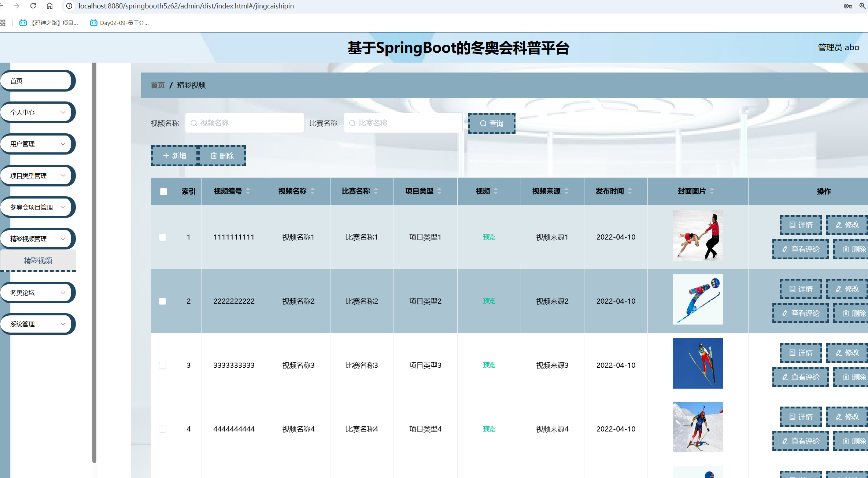Check the checkbox for row 2222222222
This screenshot has width=868, height=478.
pos(163,301)
